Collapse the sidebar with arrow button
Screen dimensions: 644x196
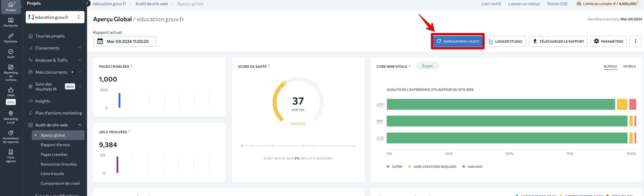(x=87, y=3)
